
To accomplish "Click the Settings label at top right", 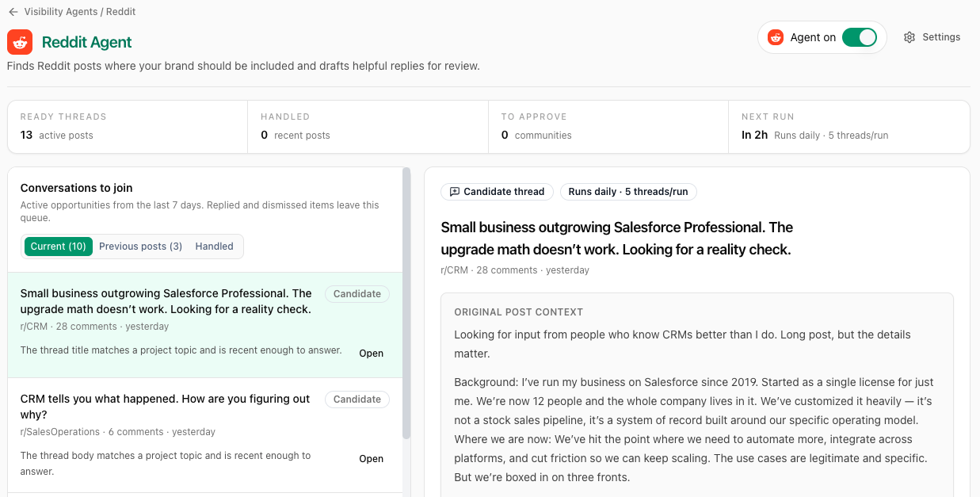I will 941,37.
